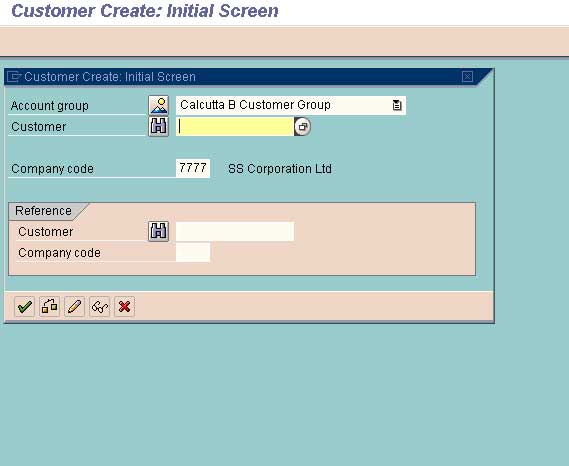Click the Reference customer binoculars search icon

point(159,231)
